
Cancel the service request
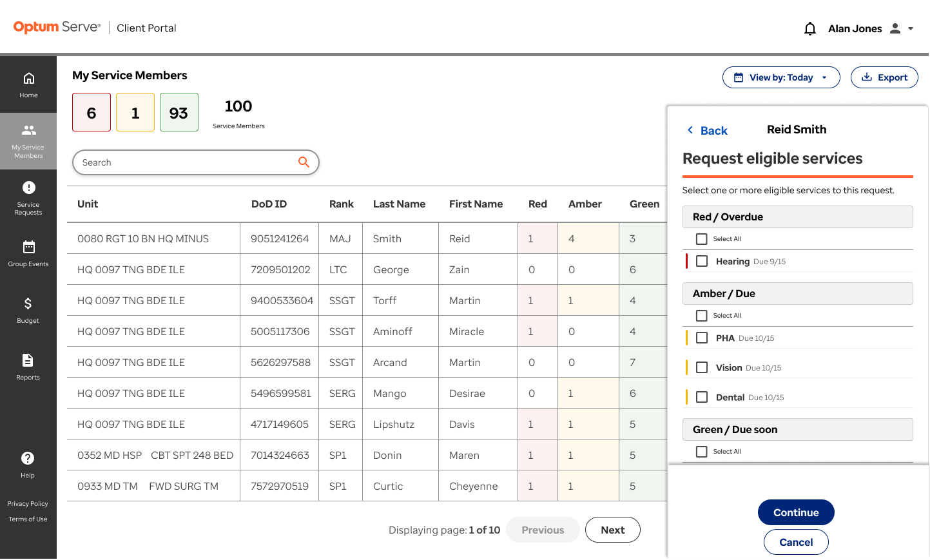(796, 542)
